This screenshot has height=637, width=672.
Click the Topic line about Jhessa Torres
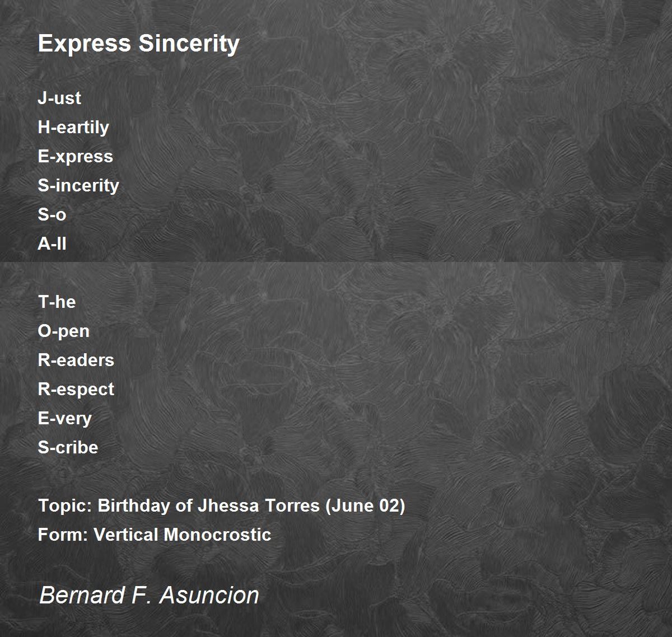click(222, 506)
